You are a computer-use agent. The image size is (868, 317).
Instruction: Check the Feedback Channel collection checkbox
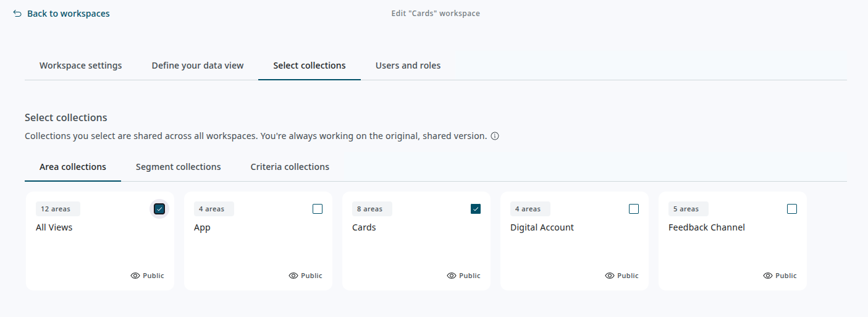point(792,209)
